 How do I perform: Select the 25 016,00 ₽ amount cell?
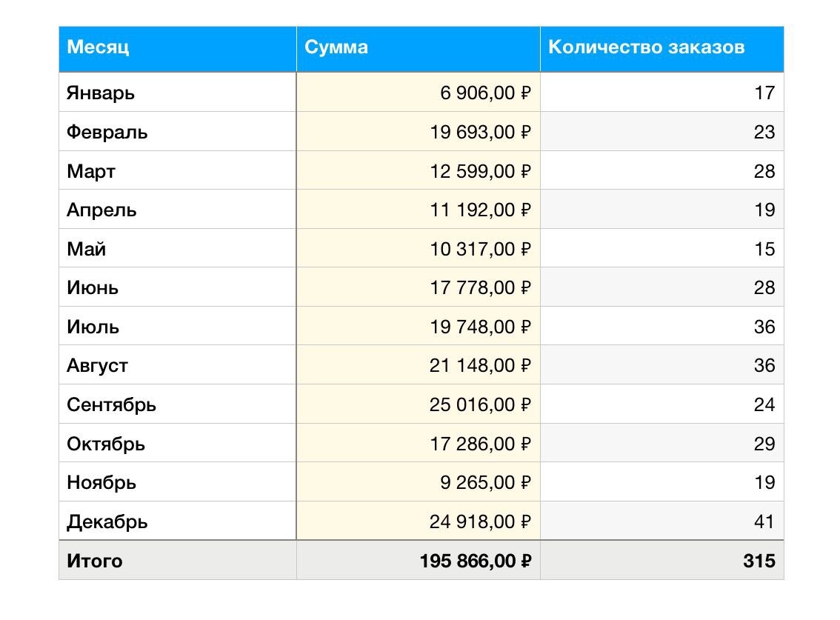pos(419,404)
